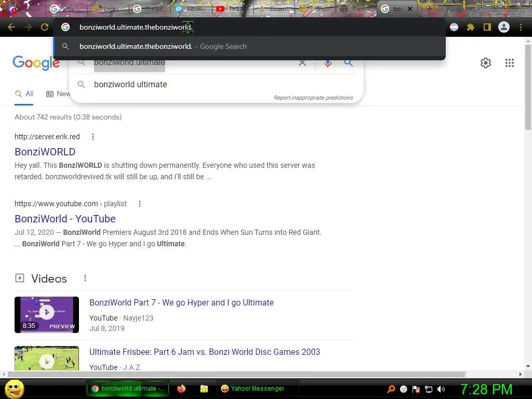Open the Extensions puzzle icon
The height and width of the screenshot is (399, 532).
click(470, 27)
